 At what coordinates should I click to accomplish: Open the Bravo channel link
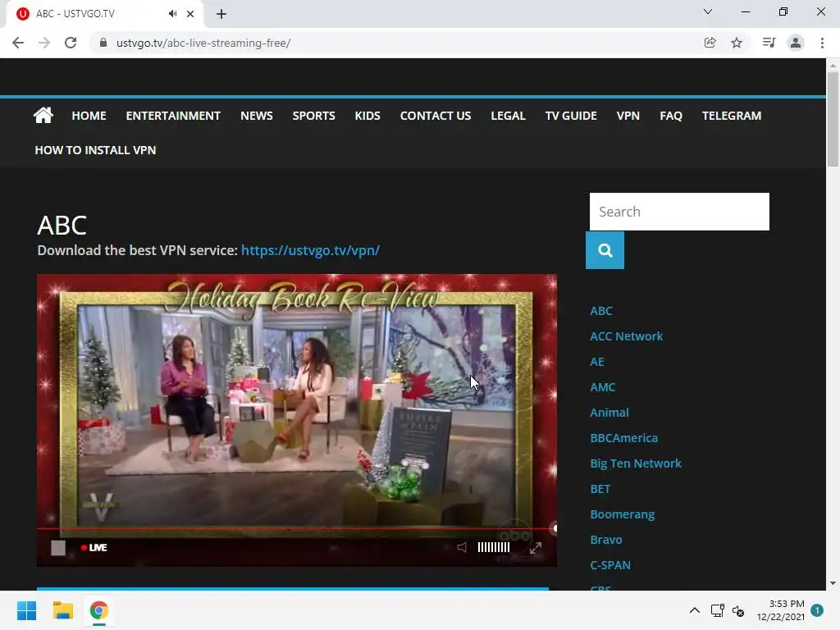point(606,540)
